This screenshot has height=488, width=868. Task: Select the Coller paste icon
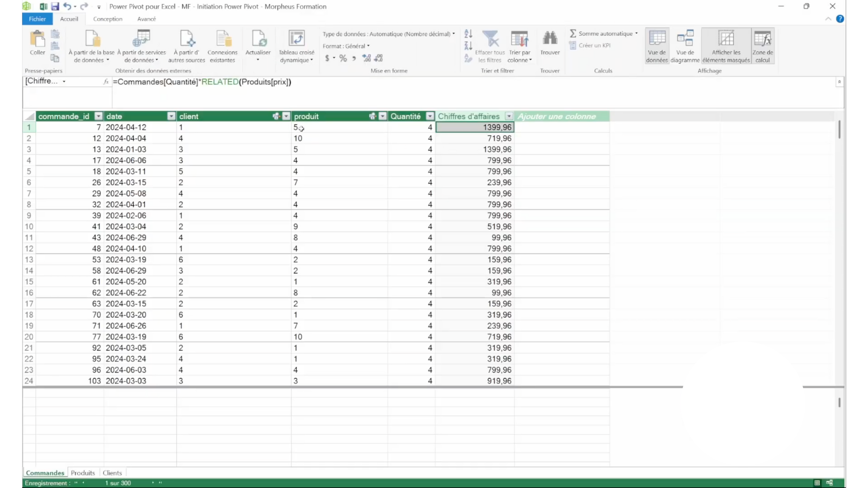[37, 43]
